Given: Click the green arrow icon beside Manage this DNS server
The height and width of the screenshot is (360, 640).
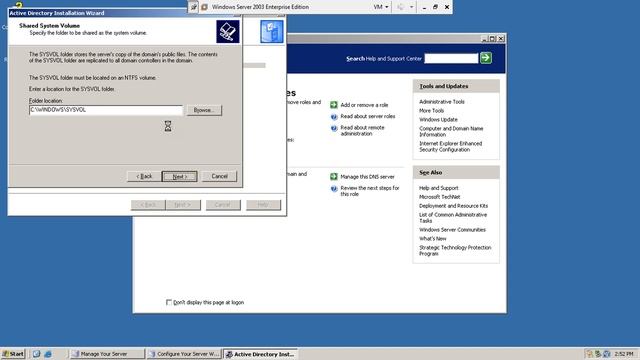Looking at the screenshot, I should [x=333, y=177].
